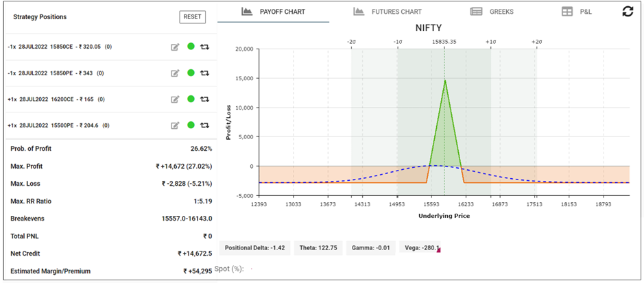The height and width of the screenshot is (283, 644).
Task: Swap buy/sell on the 15850CE leg
Action: click(204, 47)
